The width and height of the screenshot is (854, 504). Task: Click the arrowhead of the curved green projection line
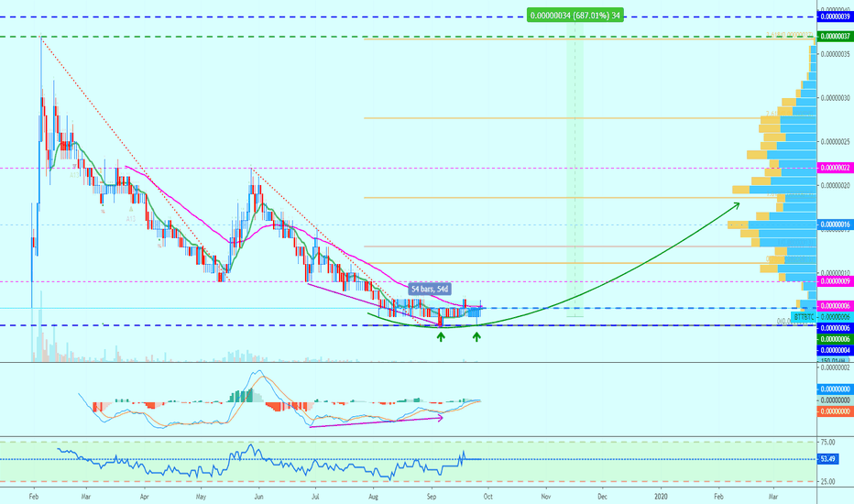tap(736, 205)
